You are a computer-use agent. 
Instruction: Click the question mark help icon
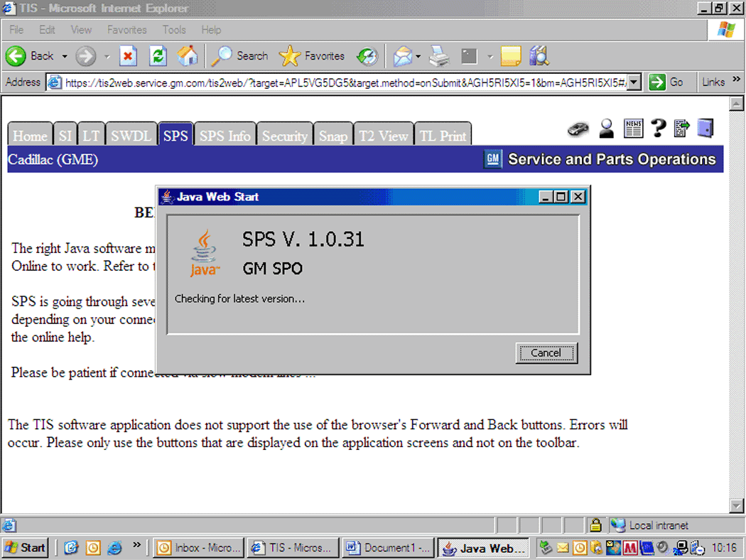(x=658, y=129)
